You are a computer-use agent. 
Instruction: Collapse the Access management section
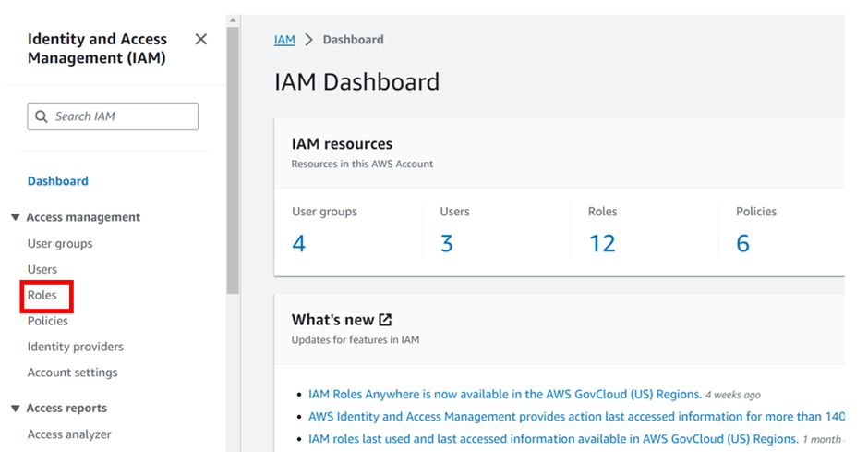pos(15,217)
